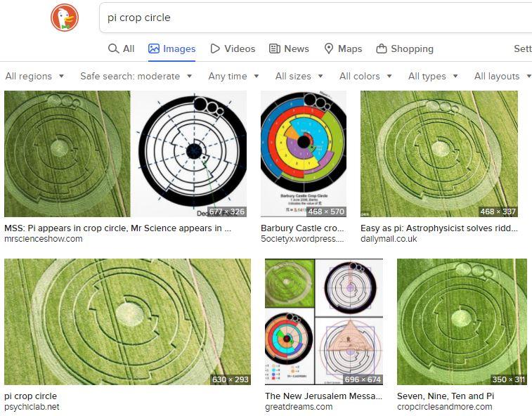
Task: Open the mrscienceshow.com crop circle image
Action: click(x=126, y=154)
